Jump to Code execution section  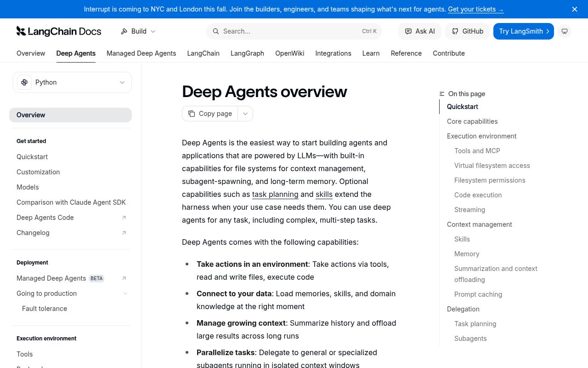[x=478, y=195]
